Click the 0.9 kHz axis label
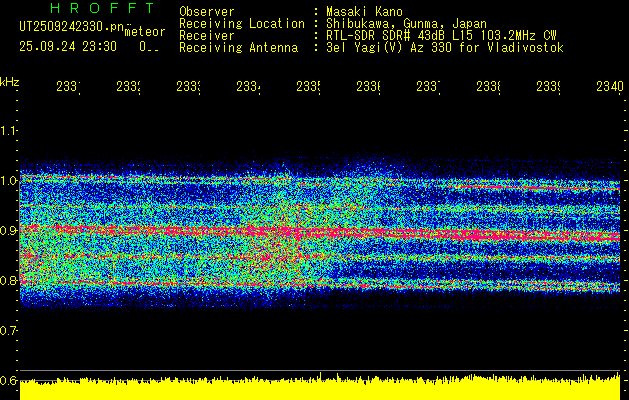 click(8, 231)
